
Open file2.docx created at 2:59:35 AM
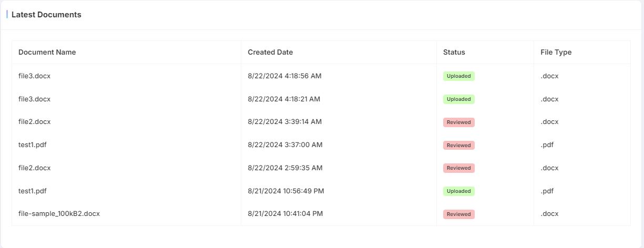click(34, 168)
